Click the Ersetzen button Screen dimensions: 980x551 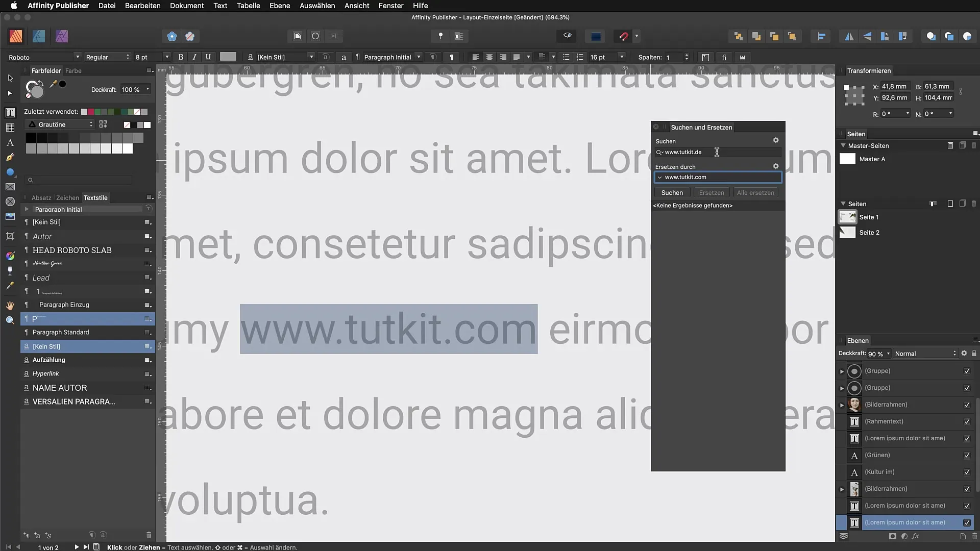tap(712, 193)
